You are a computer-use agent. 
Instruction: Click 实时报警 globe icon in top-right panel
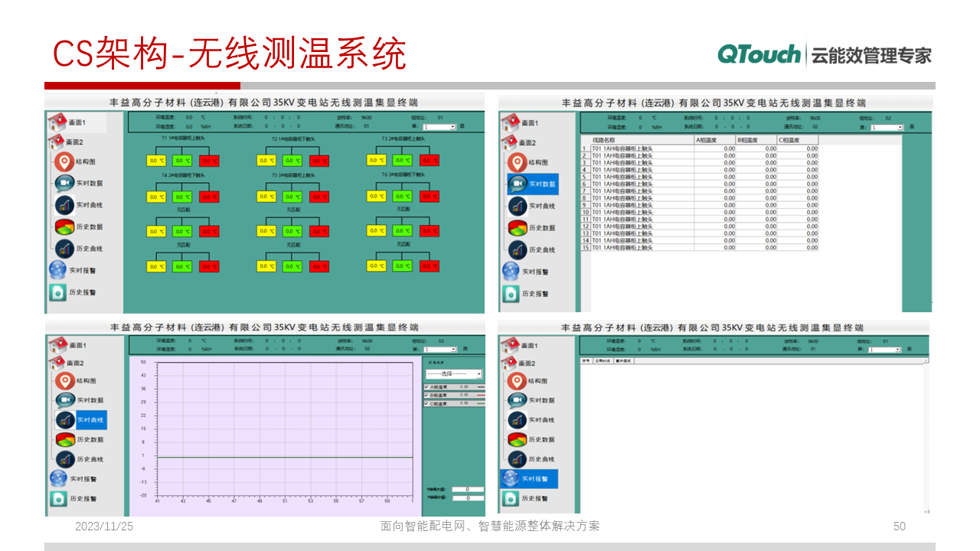click(x=511, y=272)
